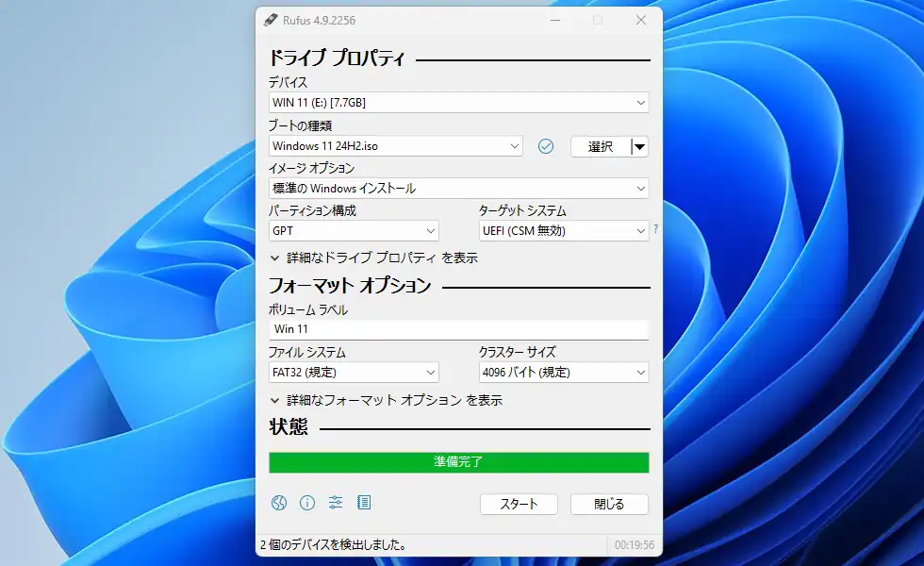Close the Rufus window with X

(641, 20)
